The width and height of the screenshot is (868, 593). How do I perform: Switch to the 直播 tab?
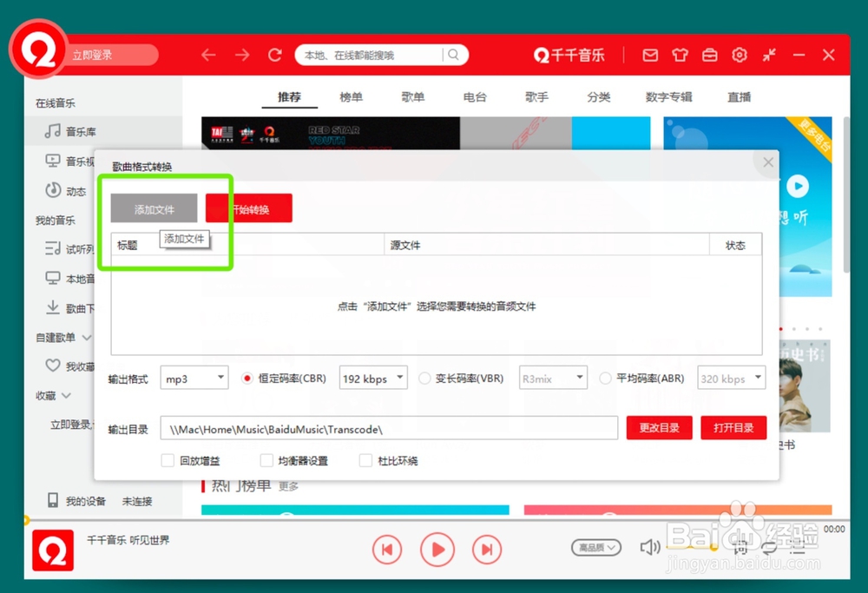(x=739, y=97)
